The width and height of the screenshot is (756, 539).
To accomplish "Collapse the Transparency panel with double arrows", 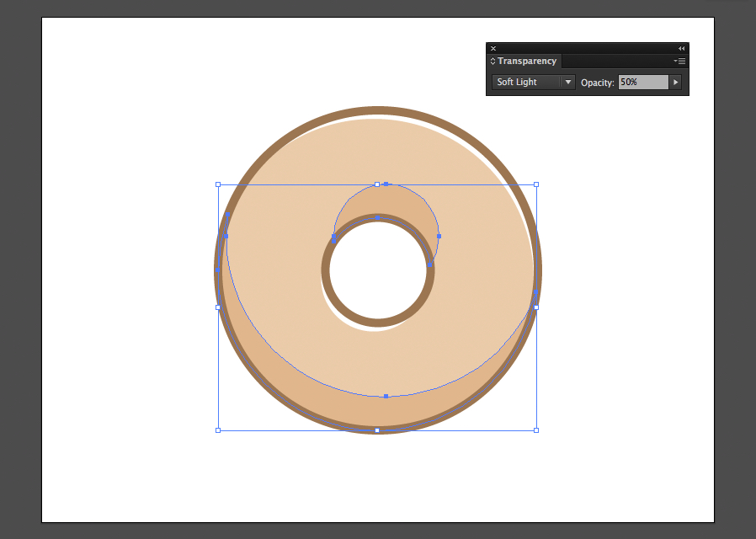I will (x=681, y=48).
